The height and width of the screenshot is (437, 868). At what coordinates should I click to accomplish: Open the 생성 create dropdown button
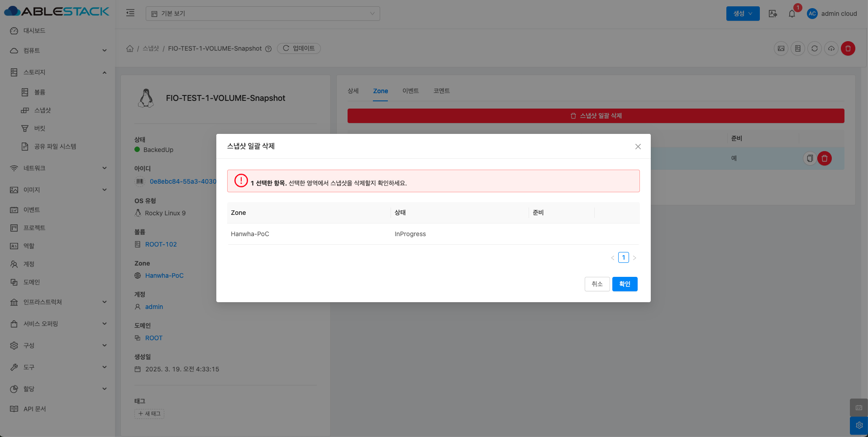[x=743, y=14]
